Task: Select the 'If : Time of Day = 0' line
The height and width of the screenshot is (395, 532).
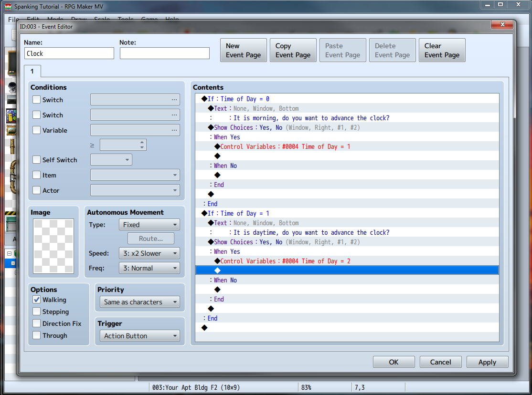Action: pyautogui.click(x=347, y=99)
